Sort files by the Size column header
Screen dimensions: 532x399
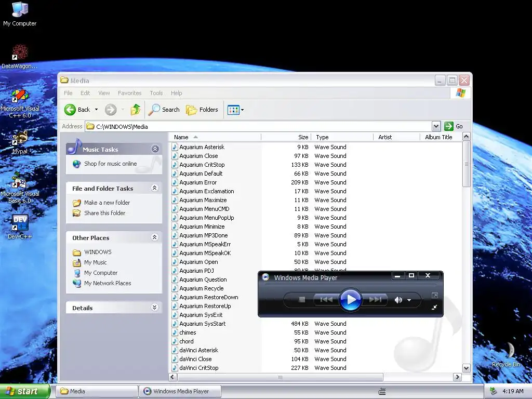(286, 137)
